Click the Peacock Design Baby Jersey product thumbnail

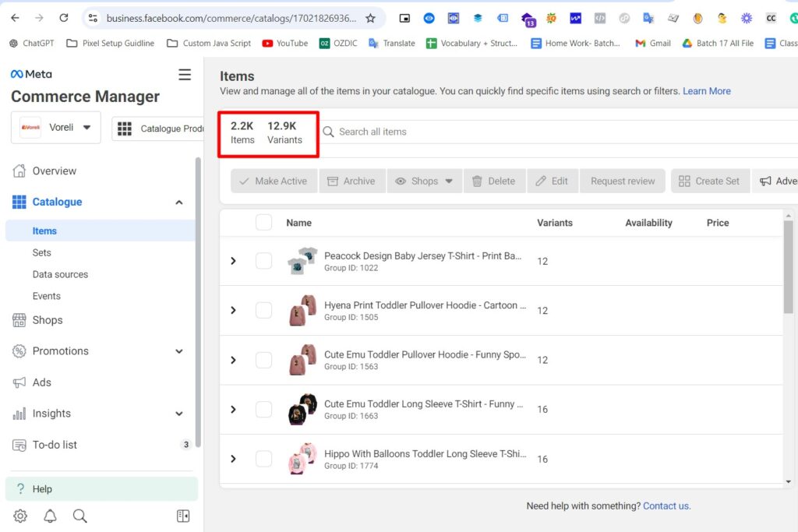point(302,261)
